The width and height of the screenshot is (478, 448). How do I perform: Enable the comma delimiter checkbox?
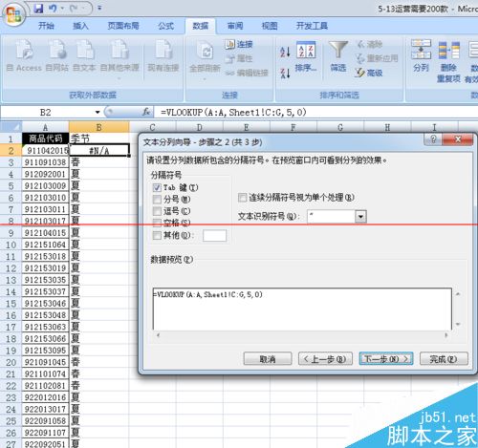[x=157, y=211]
